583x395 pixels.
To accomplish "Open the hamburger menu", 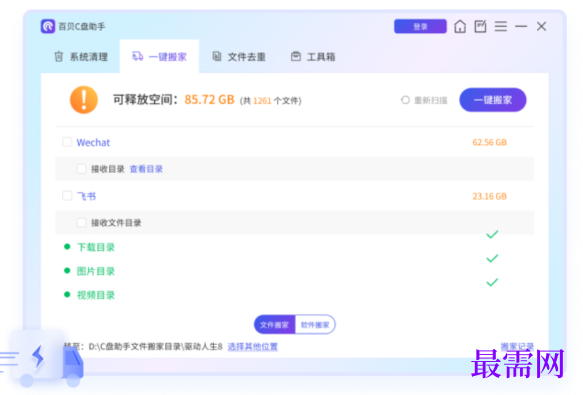I will coord(501,26).
